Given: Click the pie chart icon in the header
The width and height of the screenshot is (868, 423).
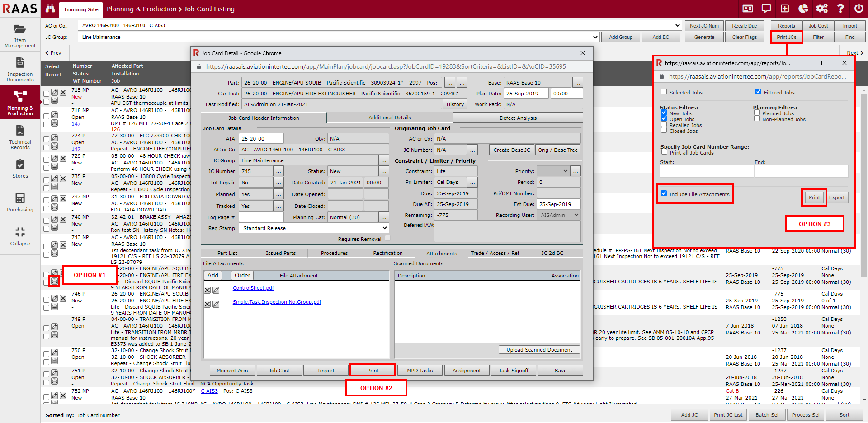Looking at the screenshot, I should coord(803,9).
